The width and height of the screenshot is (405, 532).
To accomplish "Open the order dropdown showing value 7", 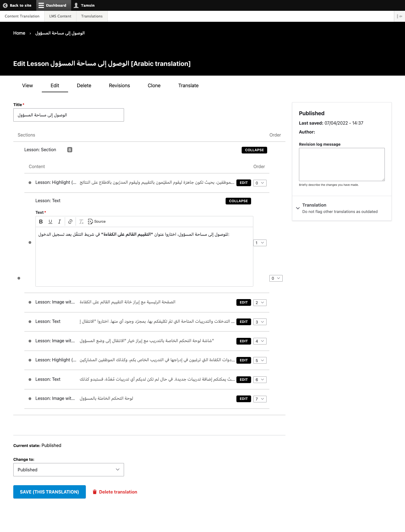I will [260, 399].
